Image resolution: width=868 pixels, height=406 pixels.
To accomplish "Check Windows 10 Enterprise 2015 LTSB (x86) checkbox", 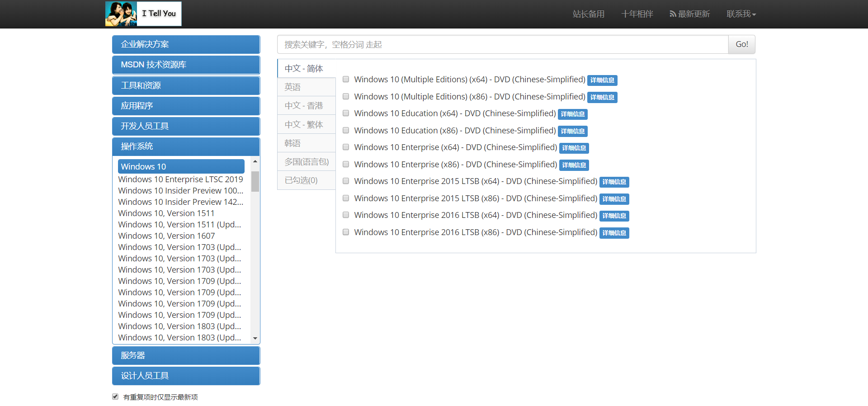I will pos(346,198).
